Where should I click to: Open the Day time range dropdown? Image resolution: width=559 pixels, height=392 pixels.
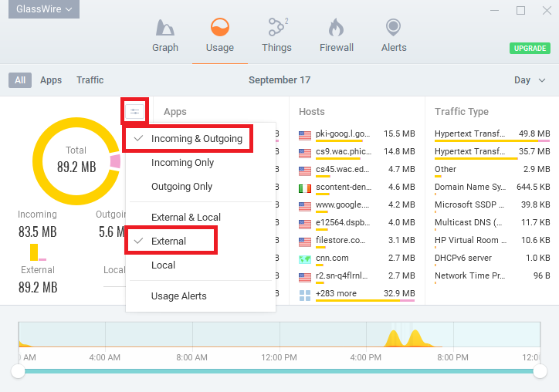click(530, 80)
